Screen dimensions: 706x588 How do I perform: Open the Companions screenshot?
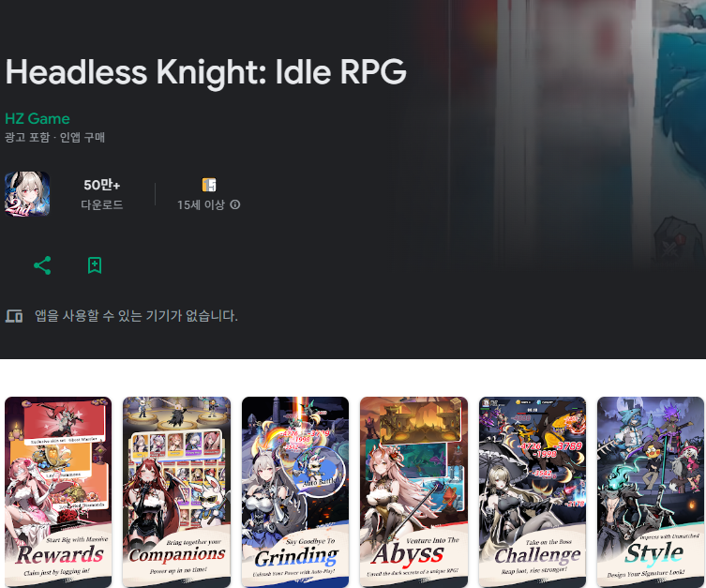[x=176, y=491]
